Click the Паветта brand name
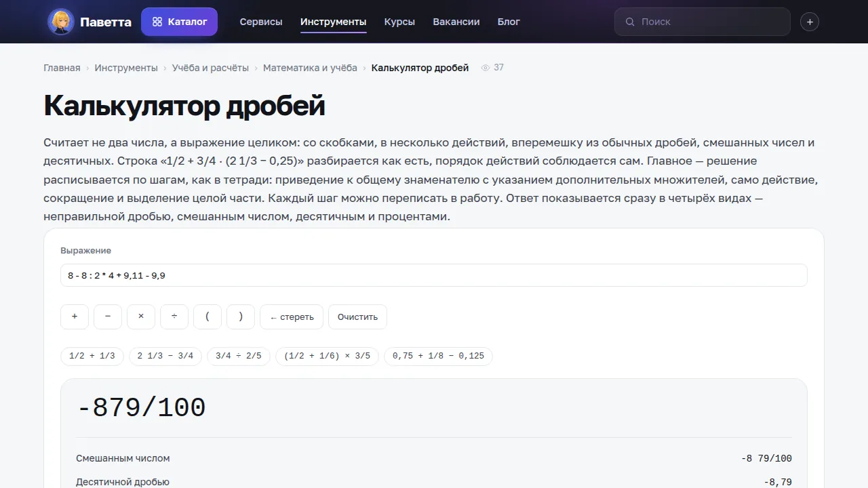Screen dimensions: 868x488 point(106,22)
